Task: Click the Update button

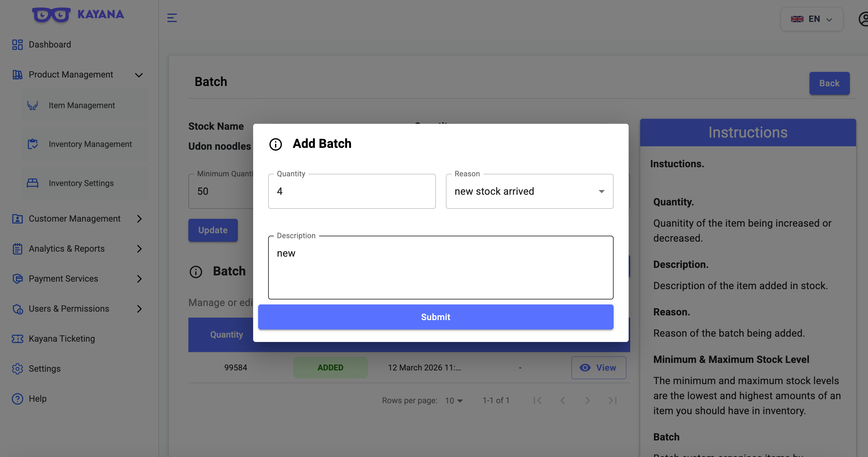Action: 213,230
